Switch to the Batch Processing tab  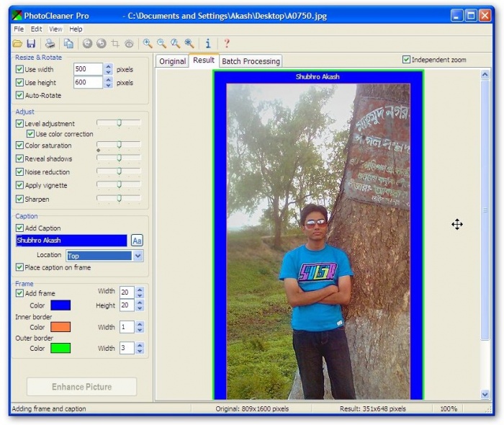pos(251,61)
